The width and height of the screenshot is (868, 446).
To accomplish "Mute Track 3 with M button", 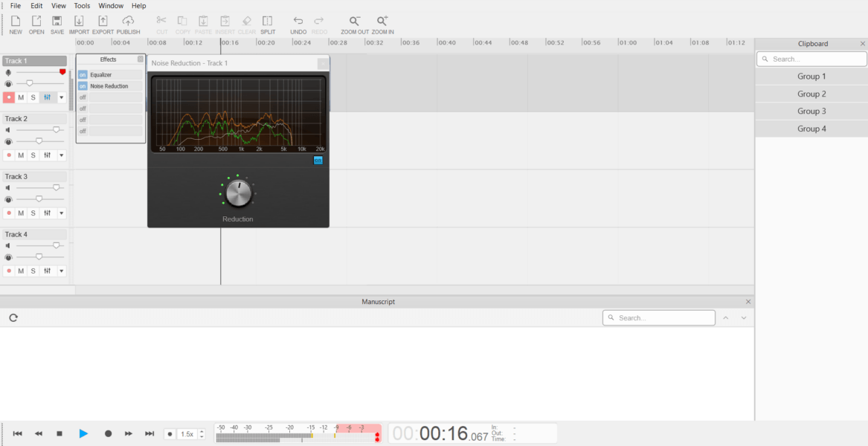I will 21,213.
